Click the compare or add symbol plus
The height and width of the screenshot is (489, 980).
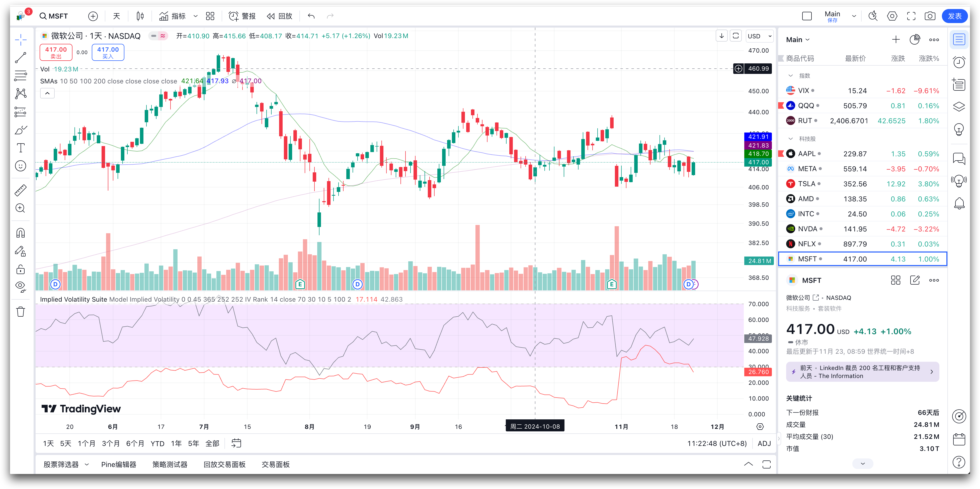click(93, 16)
